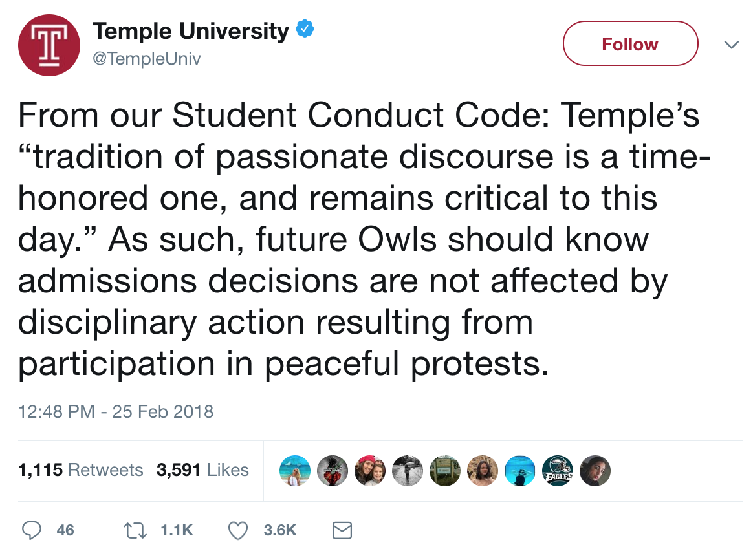753x560 pixels.
Task: Open the Temple University display name
Action: pos(191,31)
